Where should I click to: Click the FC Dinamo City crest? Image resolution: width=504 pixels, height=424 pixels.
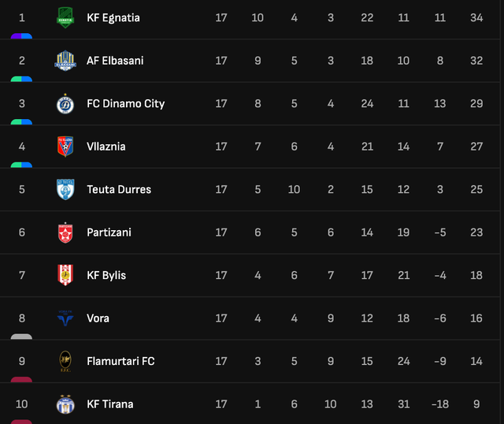[65, 103]
